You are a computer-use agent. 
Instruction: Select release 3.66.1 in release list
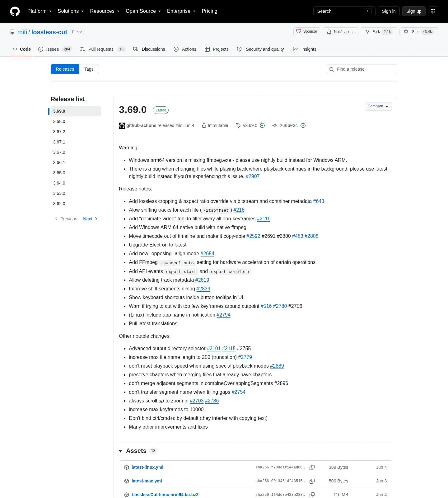coord(76,162)
